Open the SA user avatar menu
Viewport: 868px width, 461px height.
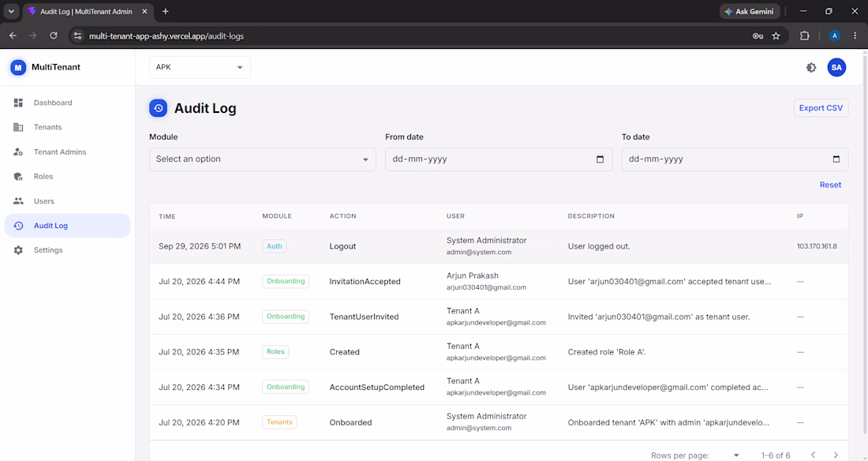pos(836,68)
